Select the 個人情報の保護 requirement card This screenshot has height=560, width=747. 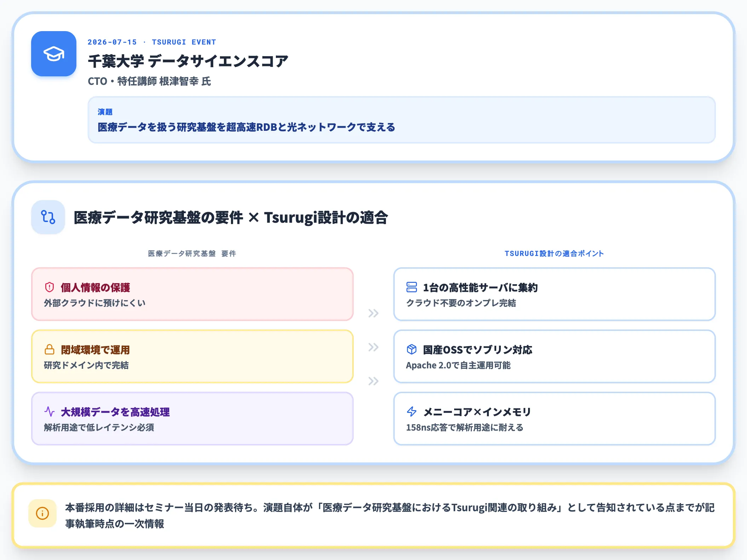(192, 294)
